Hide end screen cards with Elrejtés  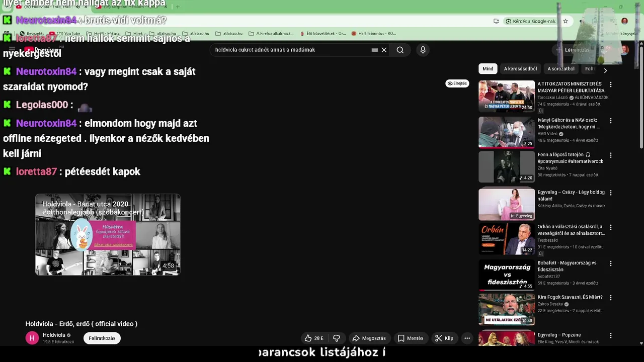pos(457,83)
